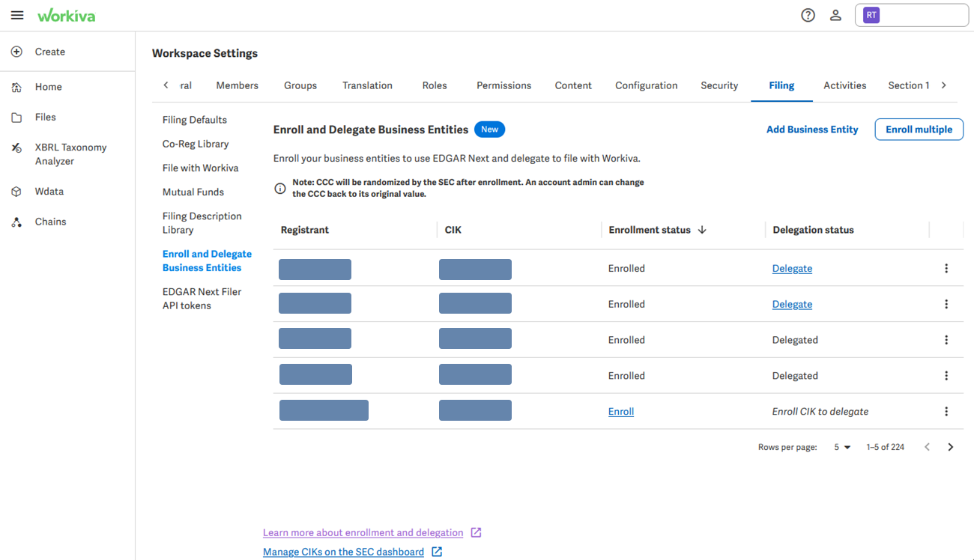Click the New badge
Viewport: 974px width, 560px height.
coord(490,130)
